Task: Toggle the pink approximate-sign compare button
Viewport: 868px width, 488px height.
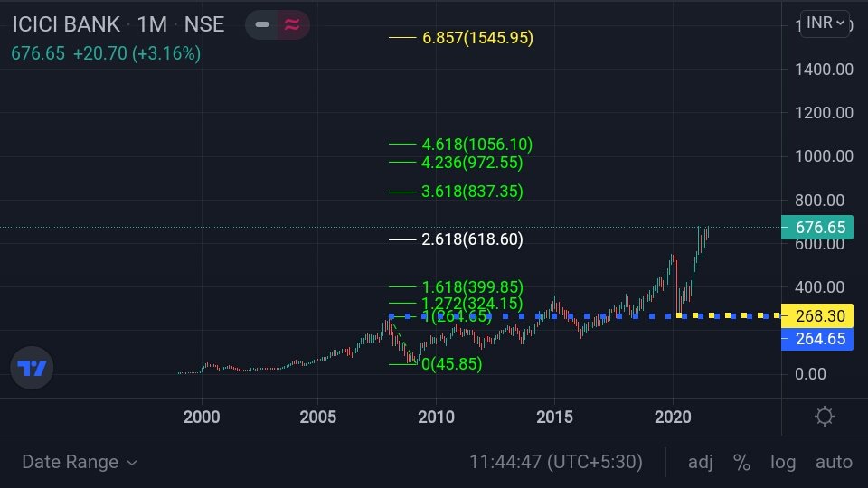Action: 292,24
